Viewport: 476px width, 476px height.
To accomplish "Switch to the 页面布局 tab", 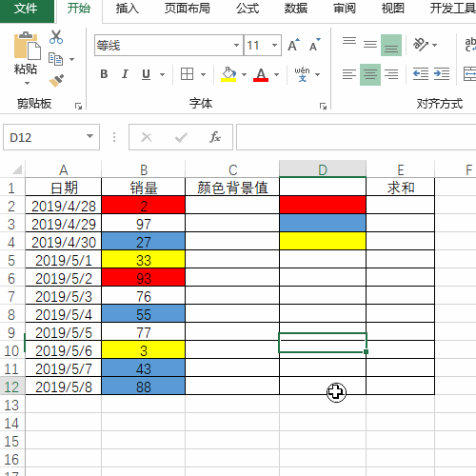I will (188, 9).
